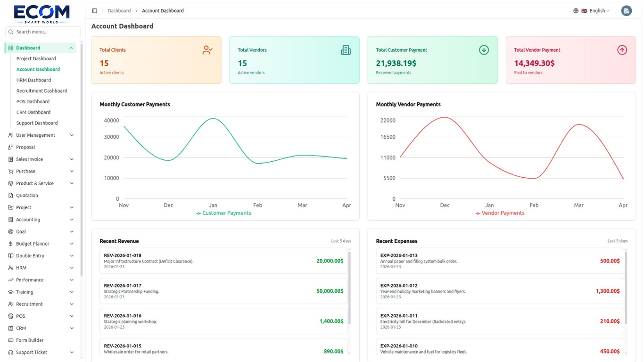Click the Dashboard breadcrumb link
Image resolution: width=644 pixels, height=362 pixels.
pyautogui.click(x=119, y=11)
